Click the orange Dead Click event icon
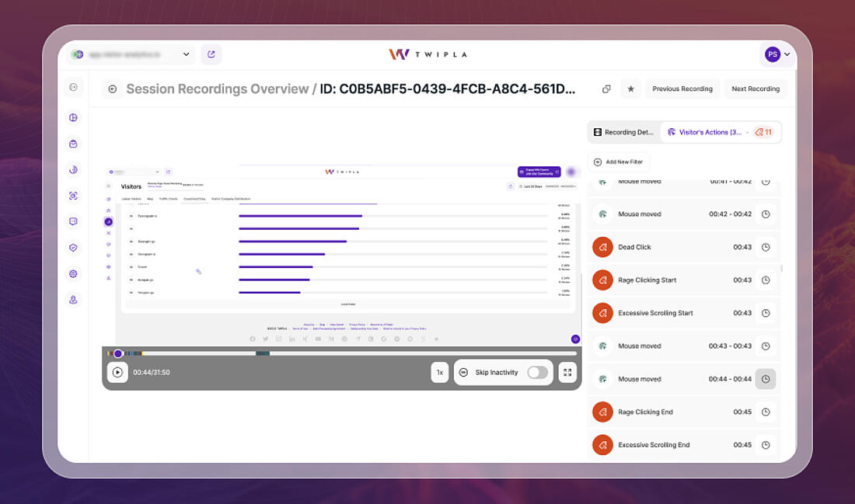Image resolution: width=855 pixels, height=504 pixels. pos(602,248)
